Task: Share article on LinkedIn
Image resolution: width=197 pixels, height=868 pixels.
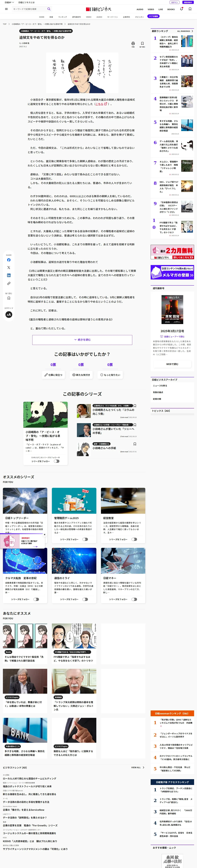Action: tap(9, 275)
